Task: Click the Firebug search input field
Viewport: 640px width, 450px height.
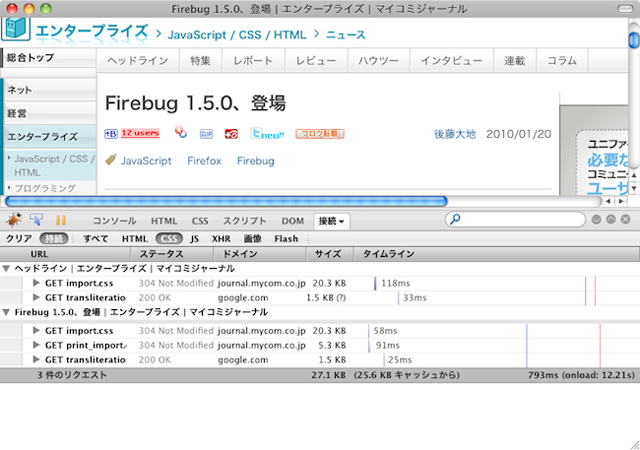Action: point(516,219)
